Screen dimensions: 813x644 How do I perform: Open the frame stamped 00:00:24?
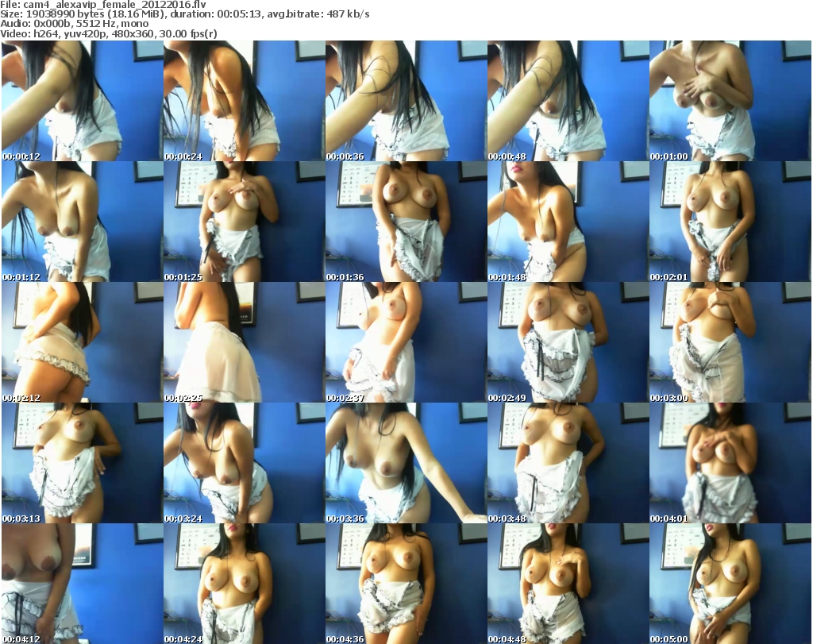pos(245,101)
